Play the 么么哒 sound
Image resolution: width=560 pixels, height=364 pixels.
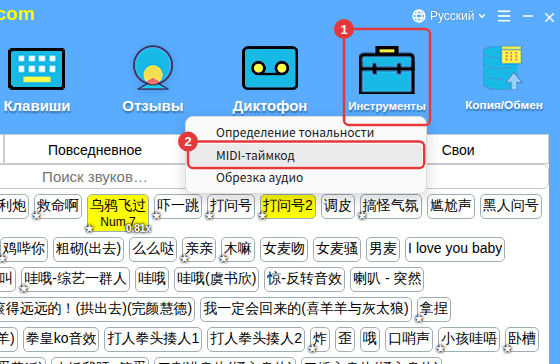[x=153, y=249]
